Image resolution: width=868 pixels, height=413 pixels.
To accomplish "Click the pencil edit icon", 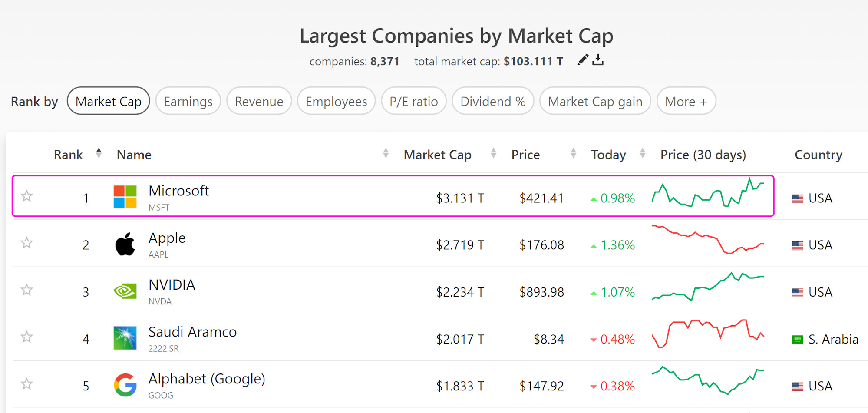I will click(583, 59).
